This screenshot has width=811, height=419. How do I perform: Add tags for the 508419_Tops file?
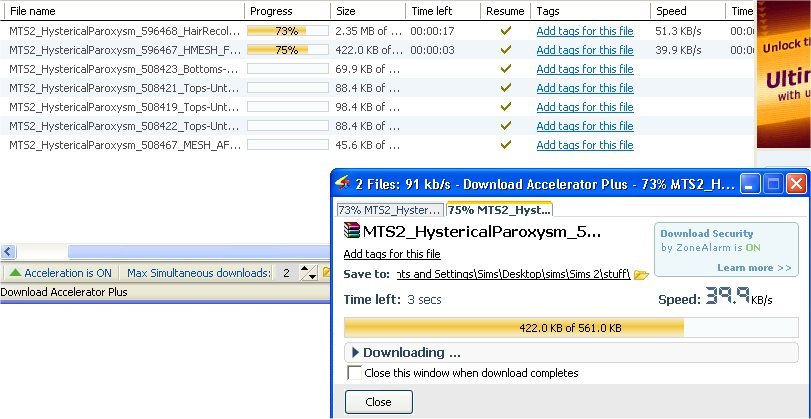585,107
